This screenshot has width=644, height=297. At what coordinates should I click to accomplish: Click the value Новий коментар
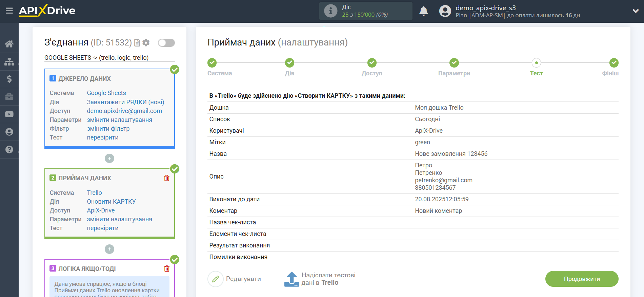point(438,211)
